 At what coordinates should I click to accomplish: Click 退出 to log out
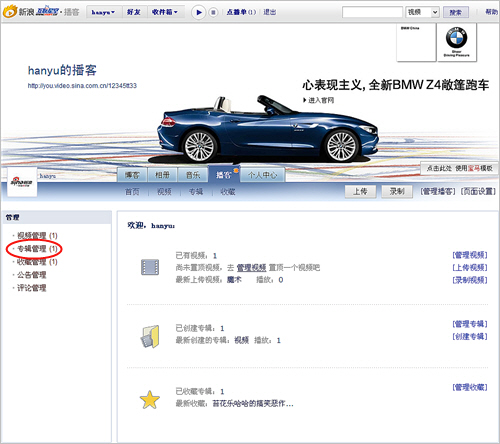270,12
